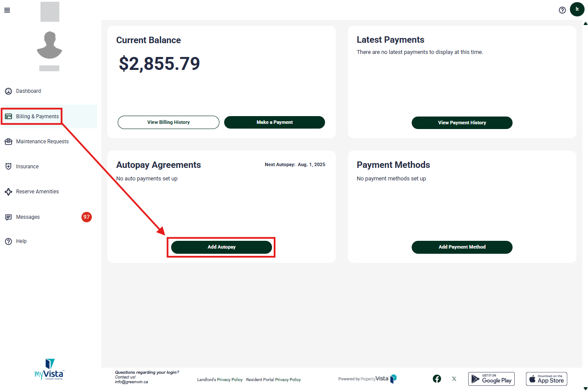Click the Dashboard gauge icon in sidebar

point(8,91)
